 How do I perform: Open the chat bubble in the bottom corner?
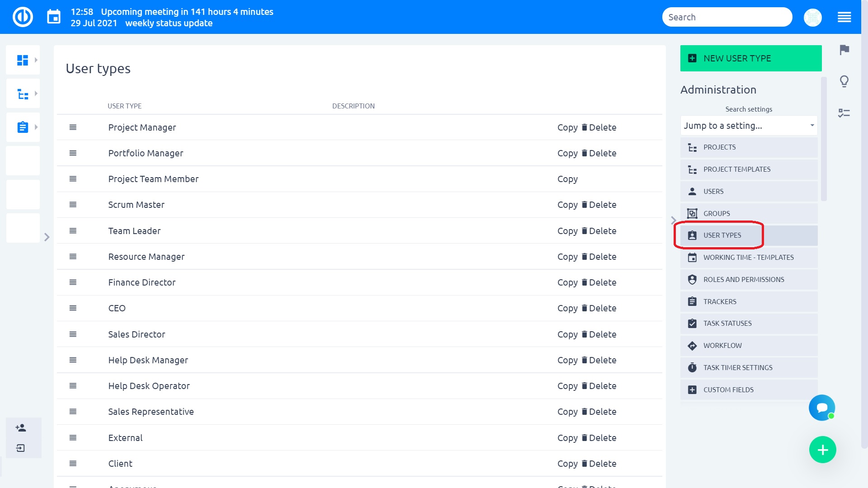[822, 408]
